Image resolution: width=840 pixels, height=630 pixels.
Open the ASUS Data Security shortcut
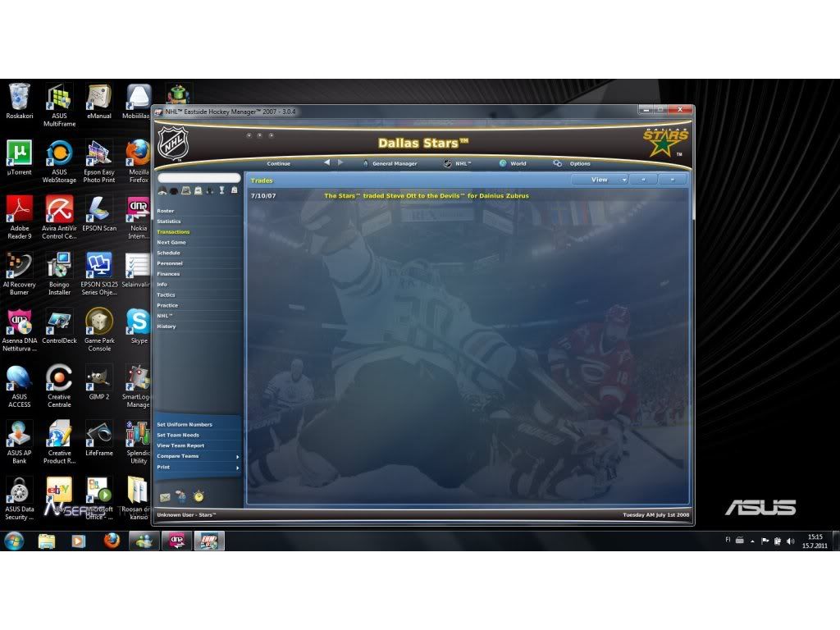coord(20,498)
